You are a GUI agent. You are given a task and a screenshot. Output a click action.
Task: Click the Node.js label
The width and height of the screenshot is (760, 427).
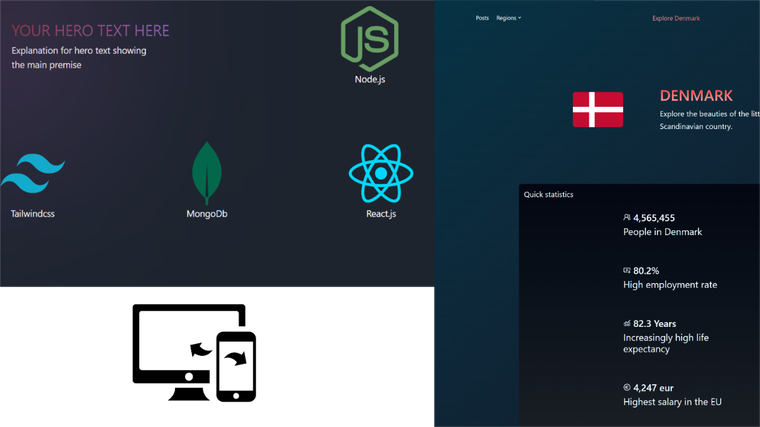370,79
